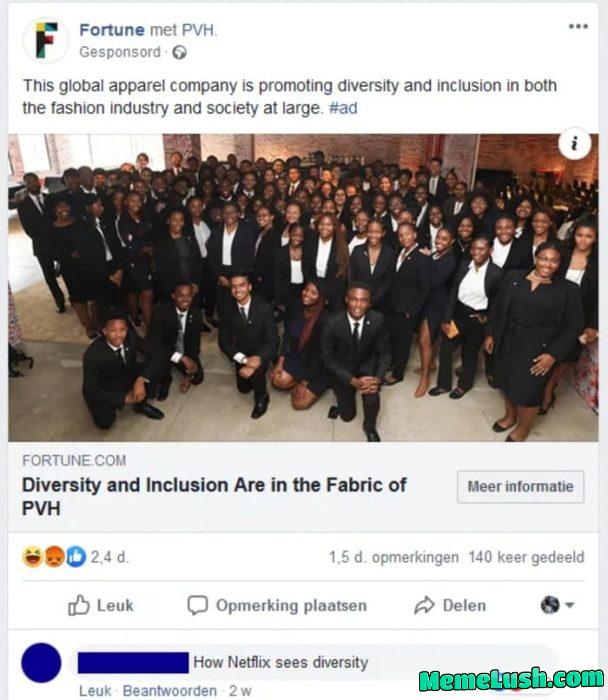
Task: Click the info icon on the photo
Action: coord(573,144)
